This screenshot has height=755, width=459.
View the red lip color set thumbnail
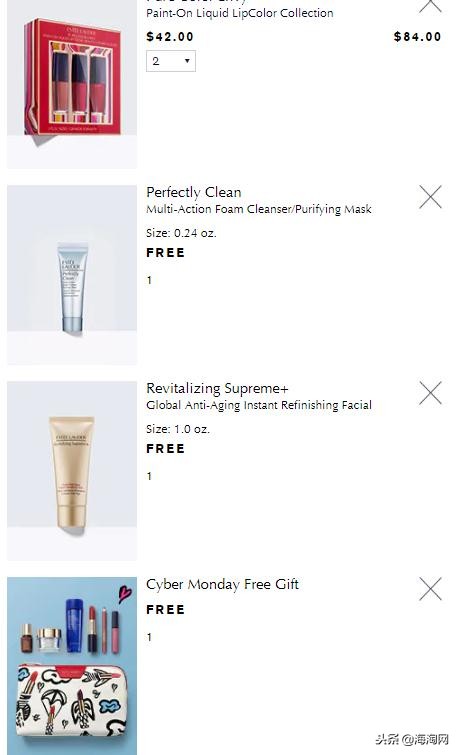point(72,83)
